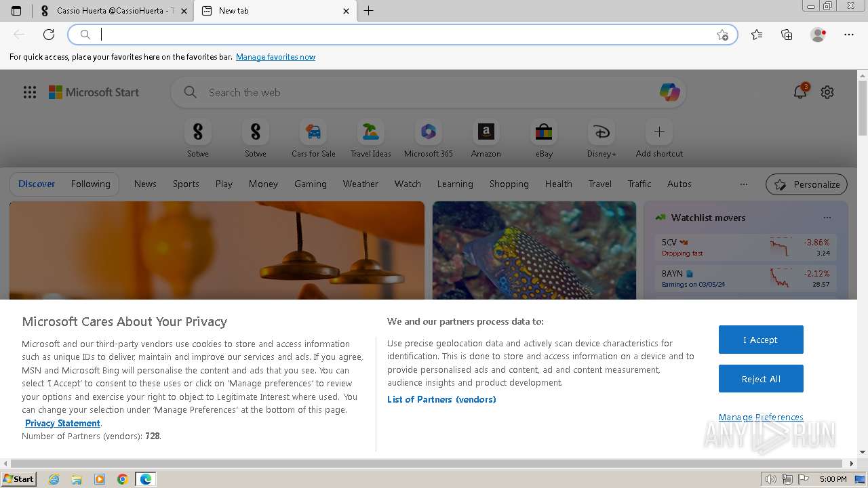Open a new browser tab
The image size is (868, 488).
(369, 11)
